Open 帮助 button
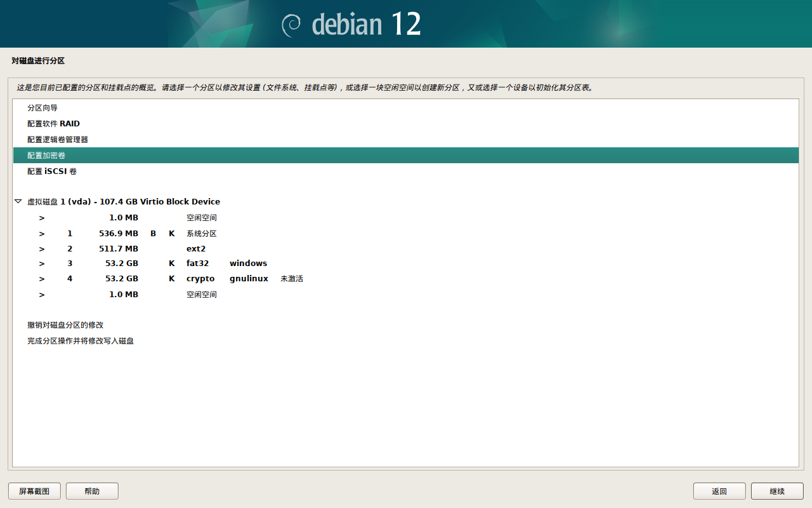Image resolution: width=812 pixels, height=508 pixels. (x=92, y=491)
